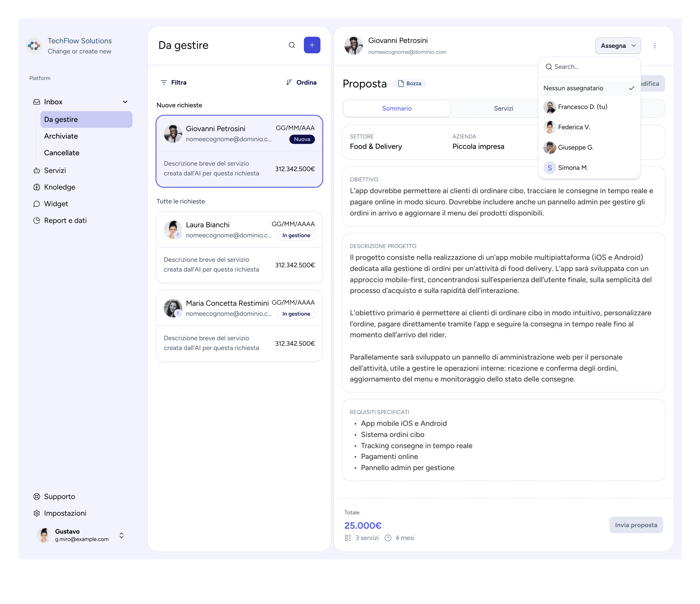
Task: Open Impostazioni settings gear
Action: [x=37, y=513]
